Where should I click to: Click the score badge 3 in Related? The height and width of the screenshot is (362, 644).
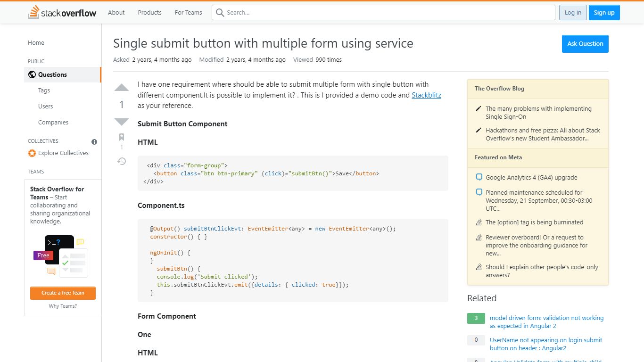[x=476, y=318]
